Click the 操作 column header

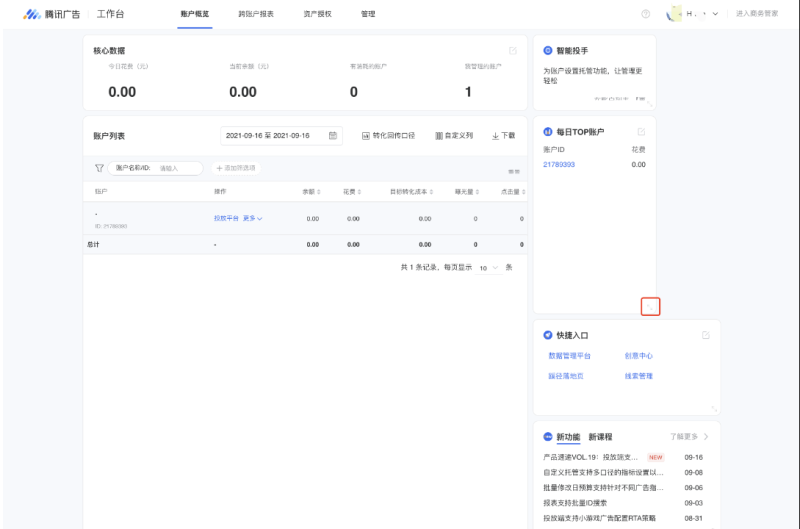pyautogui.click(x=220, y=192)
